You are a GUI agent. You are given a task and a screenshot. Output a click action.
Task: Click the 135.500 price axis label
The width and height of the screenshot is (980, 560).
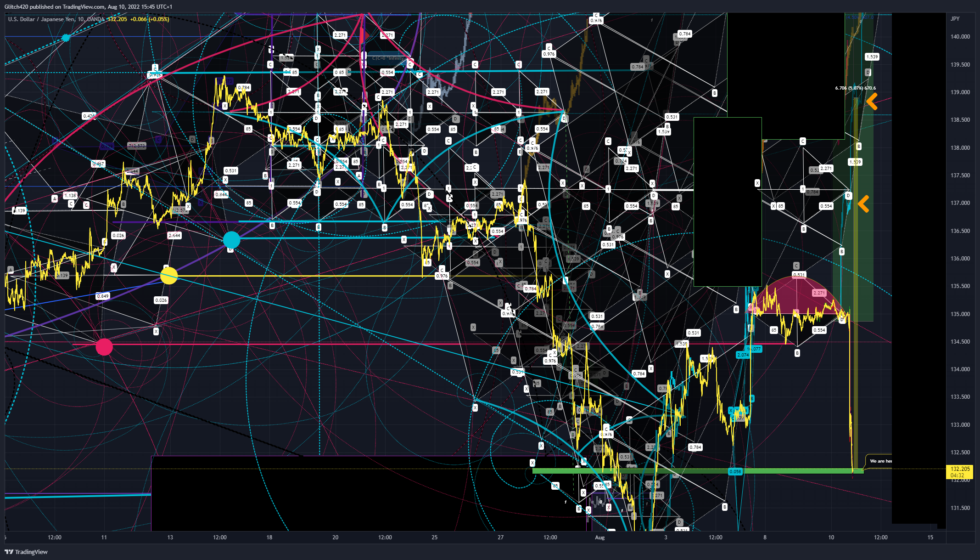(960, 286)
